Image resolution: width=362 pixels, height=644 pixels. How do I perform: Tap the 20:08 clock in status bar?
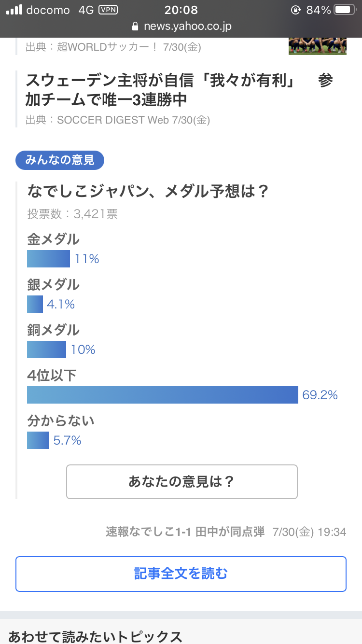(x=181, y=10)
